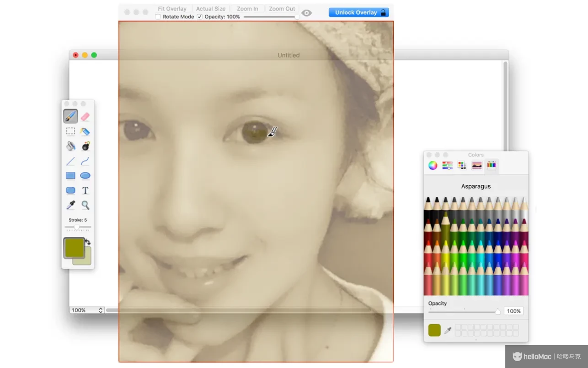Click the Actual Size button

[x=211, y=9]
